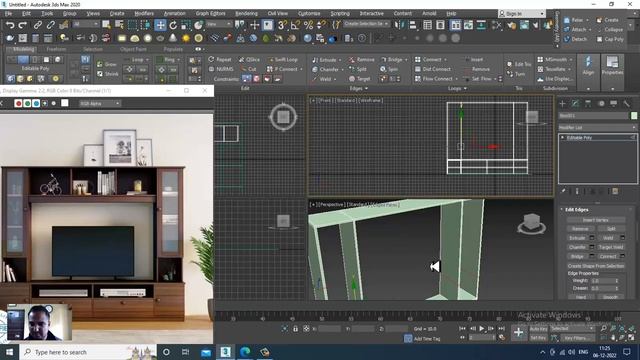This screenshot has width=640, height=360.
Task: Click the Modify panel tab icon
Action: pos(575,104)
